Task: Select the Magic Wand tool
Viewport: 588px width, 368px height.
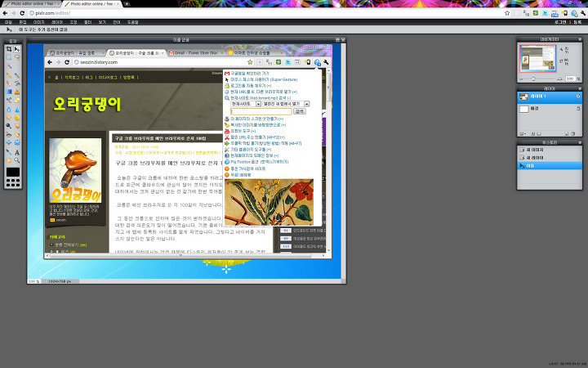Action: [x=9, y=65]
